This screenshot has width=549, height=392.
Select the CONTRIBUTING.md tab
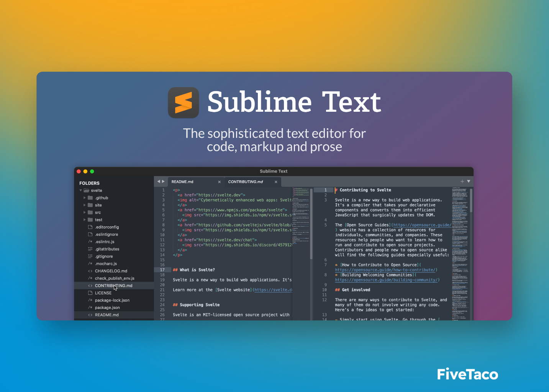(x=246, y=181)
